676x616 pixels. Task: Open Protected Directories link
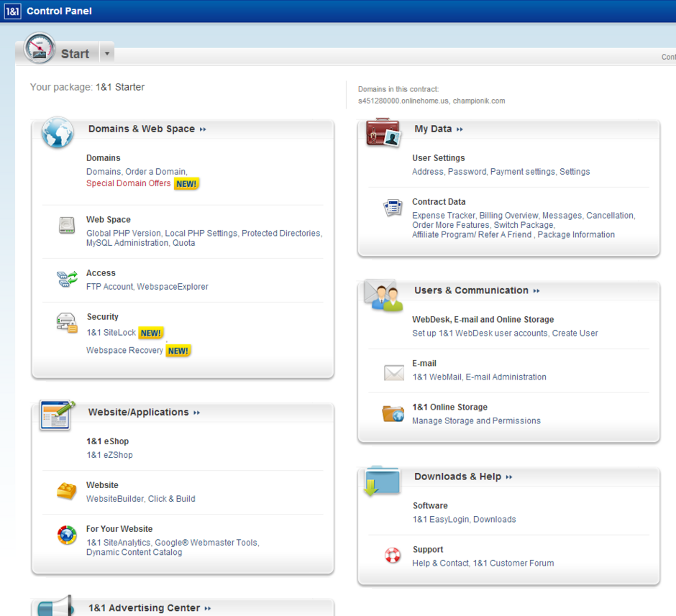pos(281,233)
